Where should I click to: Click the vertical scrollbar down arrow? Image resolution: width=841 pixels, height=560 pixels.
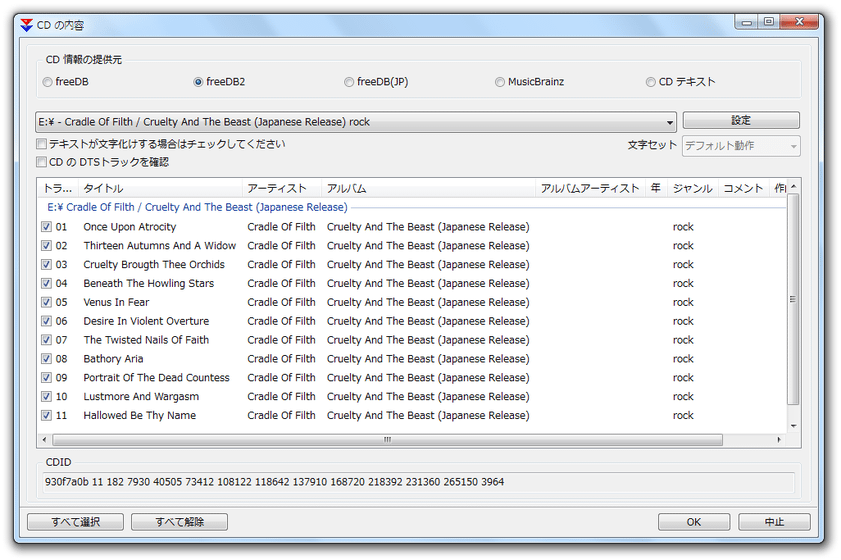click(x=793, y=426)
